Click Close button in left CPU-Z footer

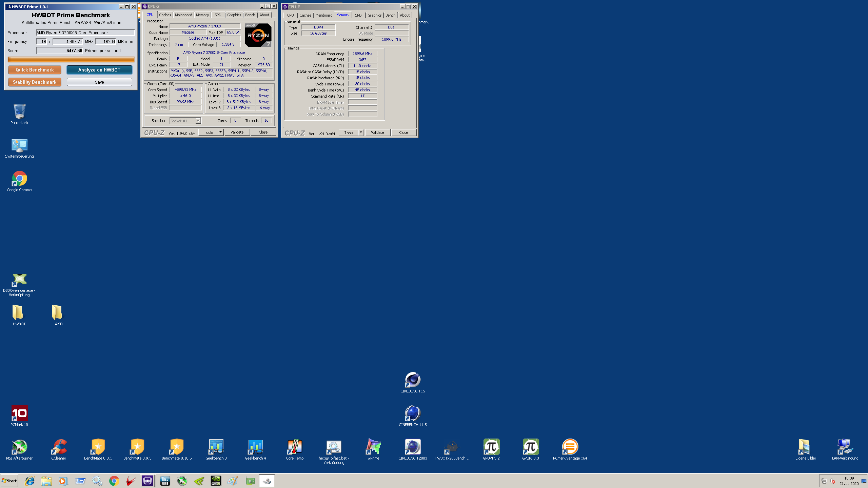[x=263, y=132]
